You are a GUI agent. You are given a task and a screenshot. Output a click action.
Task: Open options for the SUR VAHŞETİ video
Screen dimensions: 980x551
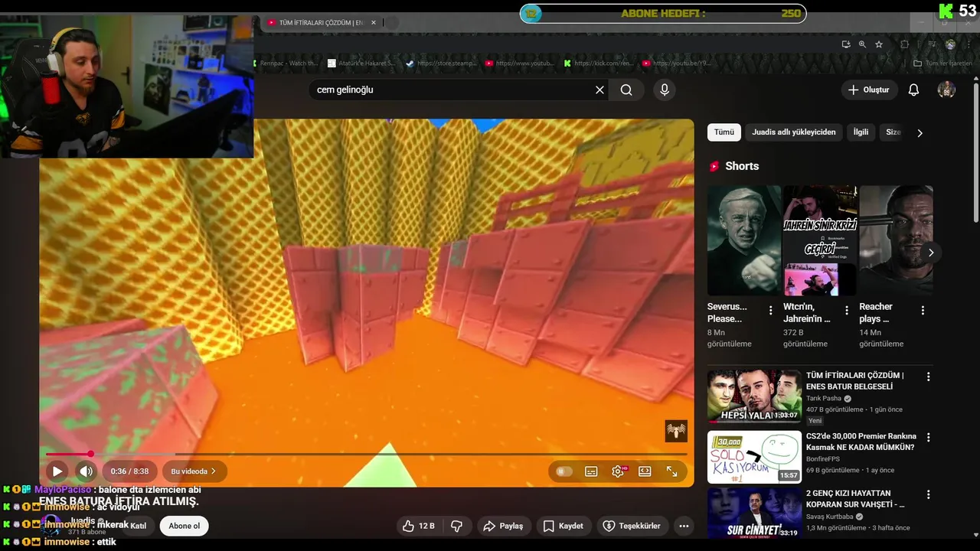[x=928, y=494]
